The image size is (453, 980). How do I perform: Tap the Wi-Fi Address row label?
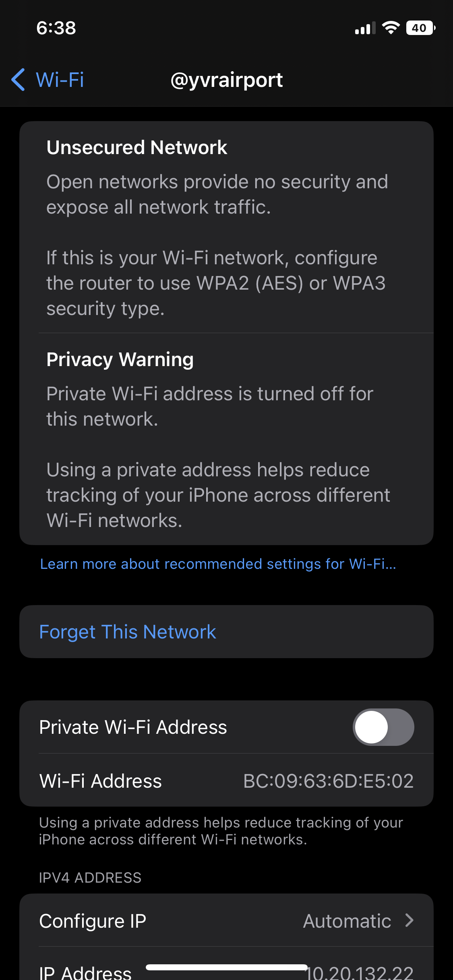click(100, 781)
